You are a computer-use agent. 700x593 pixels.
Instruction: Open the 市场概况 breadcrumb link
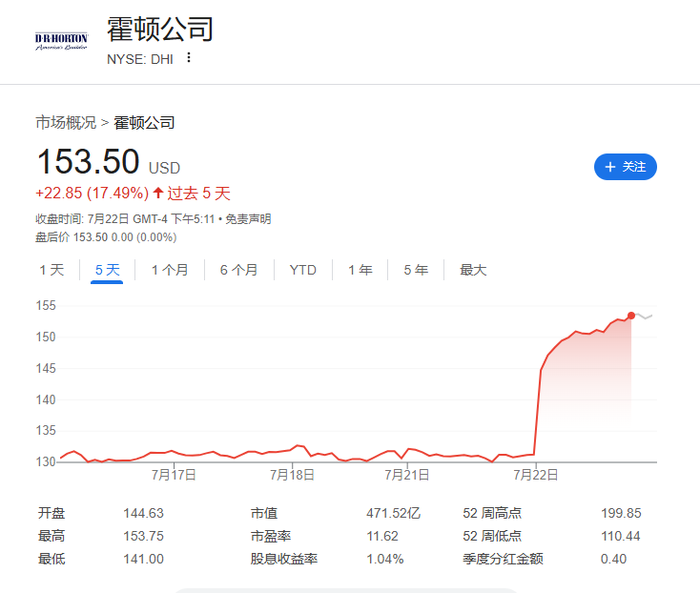point(66,122)
